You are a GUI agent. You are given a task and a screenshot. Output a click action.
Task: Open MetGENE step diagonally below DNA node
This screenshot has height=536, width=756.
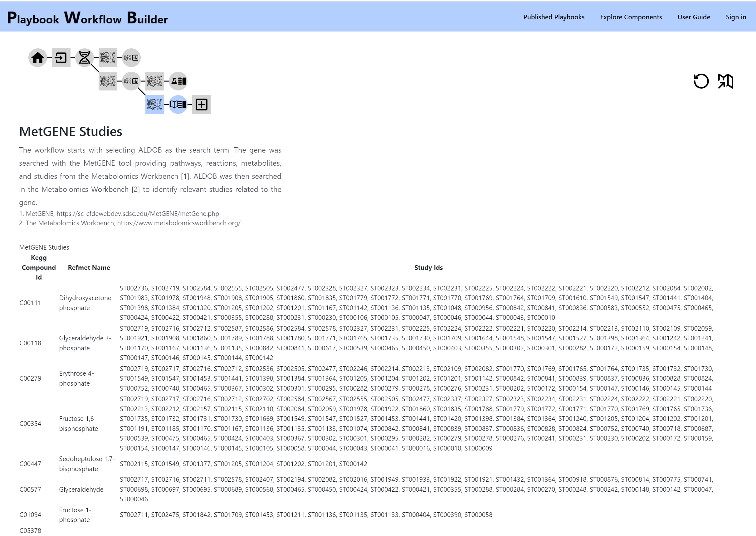pos(108,81)
